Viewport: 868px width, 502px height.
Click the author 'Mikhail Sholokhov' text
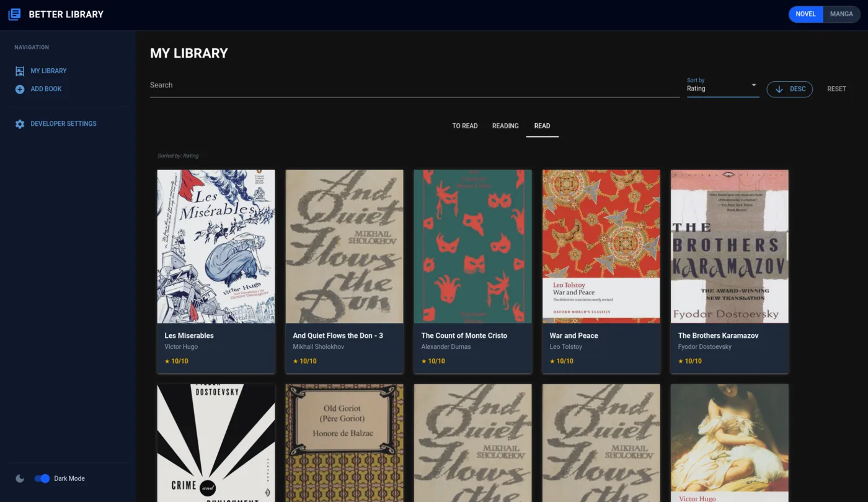(318, 347)
